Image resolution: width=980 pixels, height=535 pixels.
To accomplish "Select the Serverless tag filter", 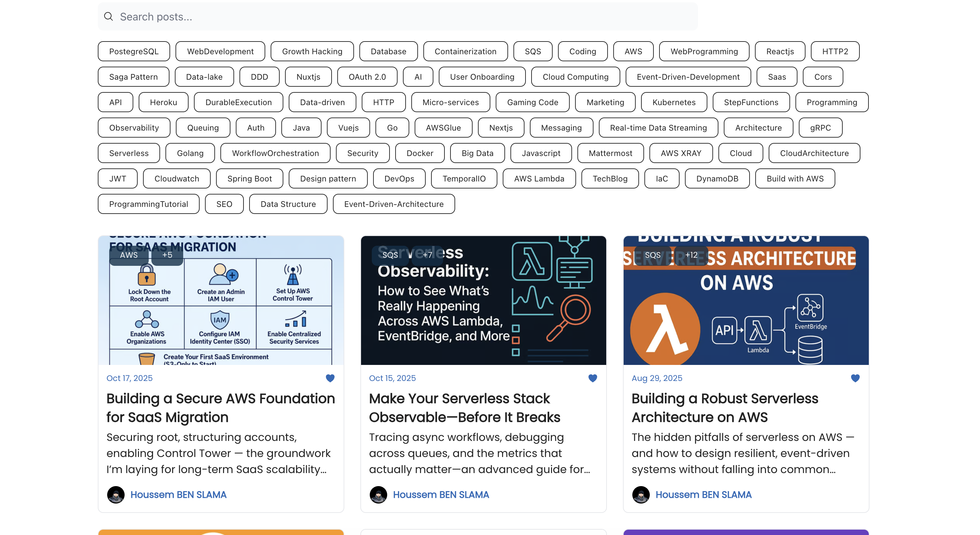I will pos(129,153).
